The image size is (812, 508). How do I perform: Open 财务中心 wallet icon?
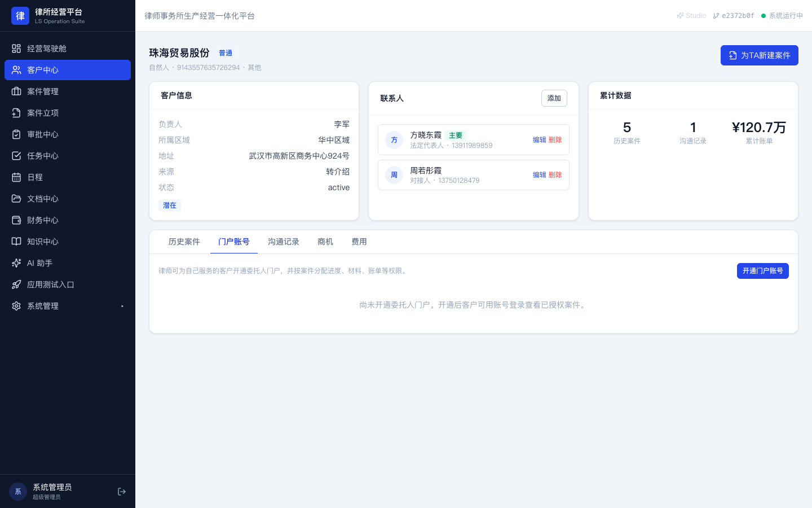pyautogui.click(x=16, y=220)
